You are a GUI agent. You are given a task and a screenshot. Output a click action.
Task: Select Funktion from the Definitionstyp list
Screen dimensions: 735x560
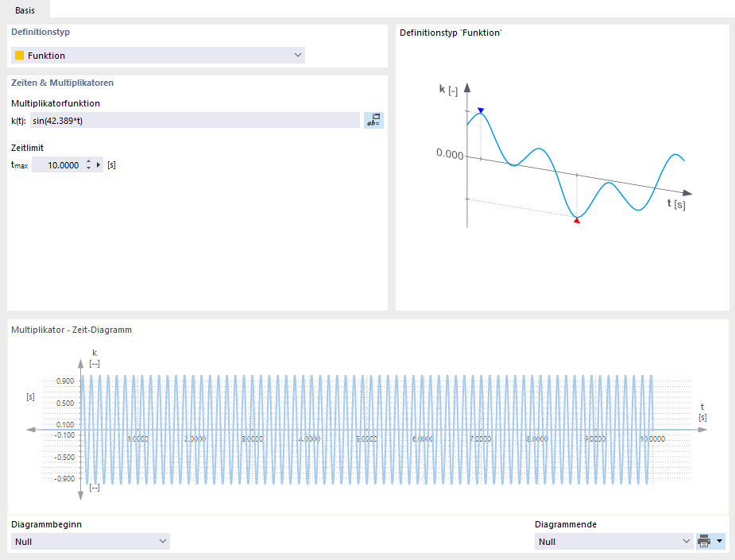pos(46,55)
